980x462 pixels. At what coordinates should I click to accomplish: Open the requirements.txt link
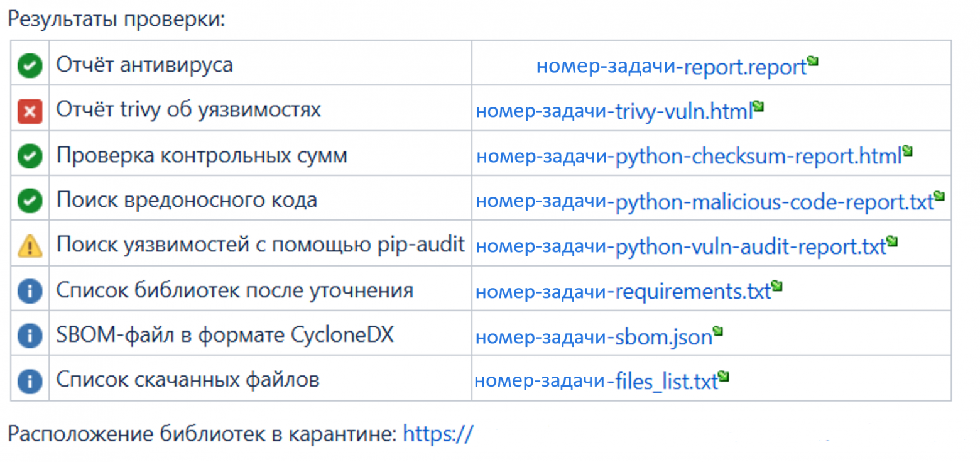[622, 291]
